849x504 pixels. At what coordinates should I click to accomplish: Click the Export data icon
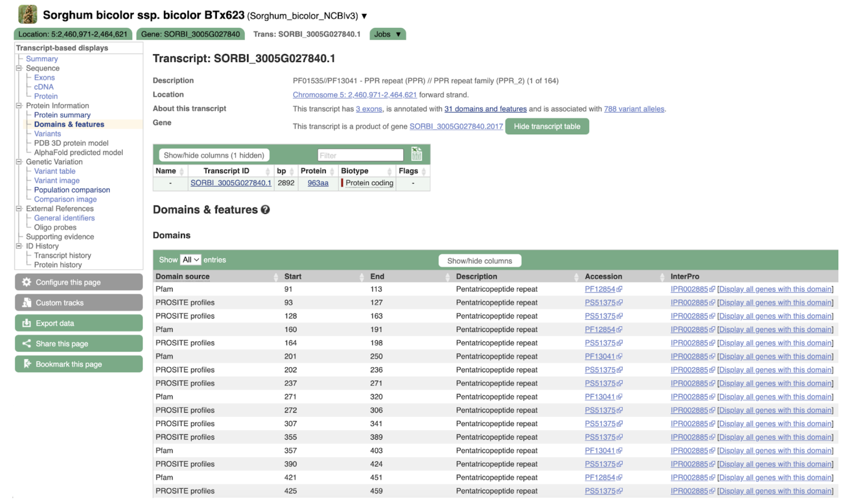[x=26, y=323]
